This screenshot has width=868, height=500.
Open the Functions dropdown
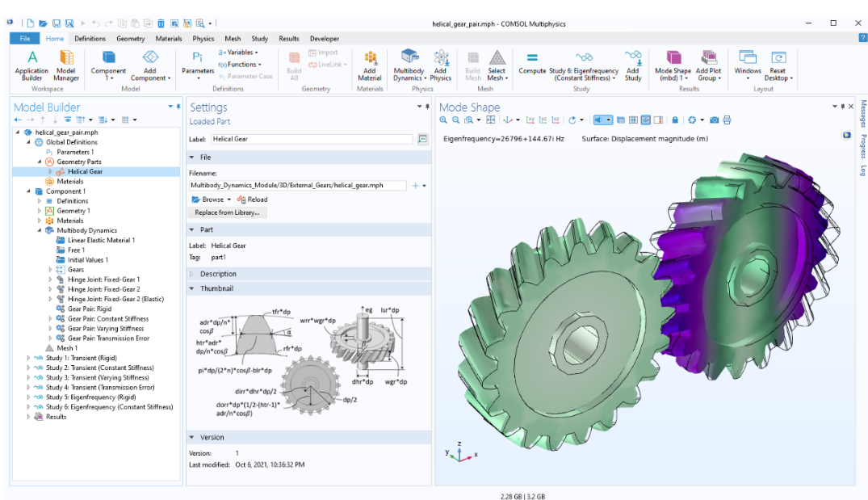coord(240,65)
